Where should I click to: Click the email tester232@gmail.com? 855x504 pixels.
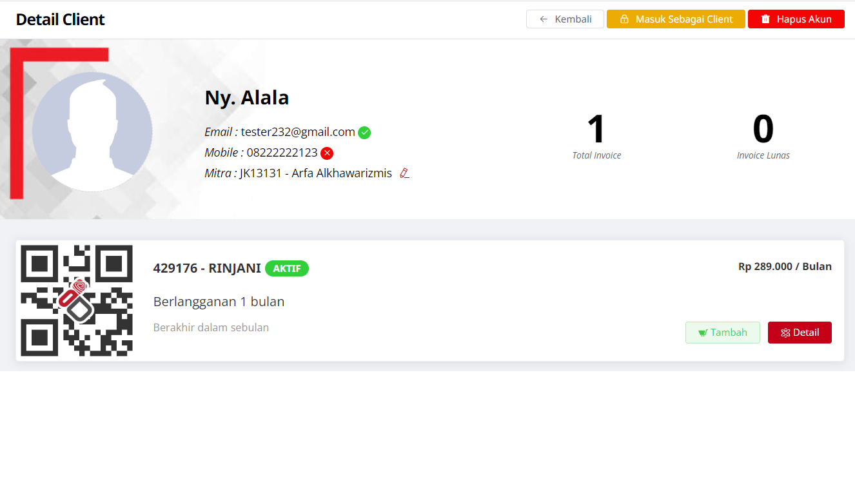pyautogui.click(x=298, y=132)
